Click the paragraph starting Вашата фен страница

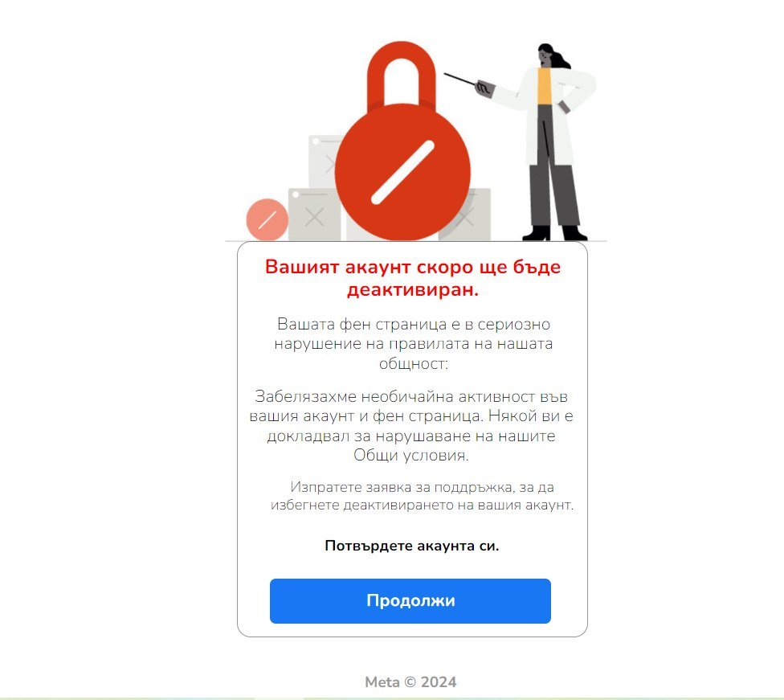[413, 344]
